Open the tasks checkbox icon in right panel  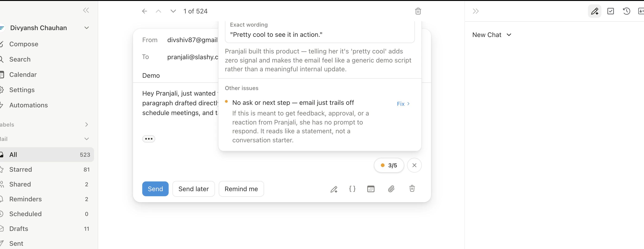pyautogui.click(x=610, y=11)
